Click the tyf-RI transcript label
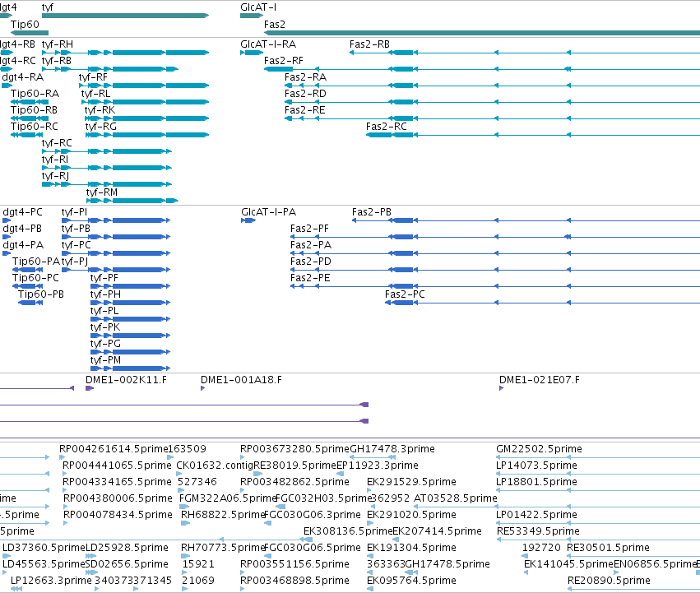700x593 pixels. [55, 160]
